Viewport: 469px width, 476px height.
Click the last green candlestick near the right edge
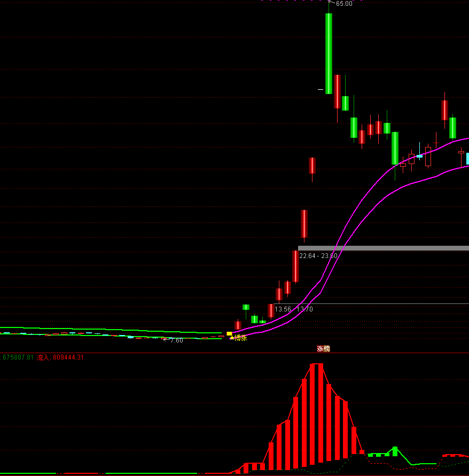(452, 128)
